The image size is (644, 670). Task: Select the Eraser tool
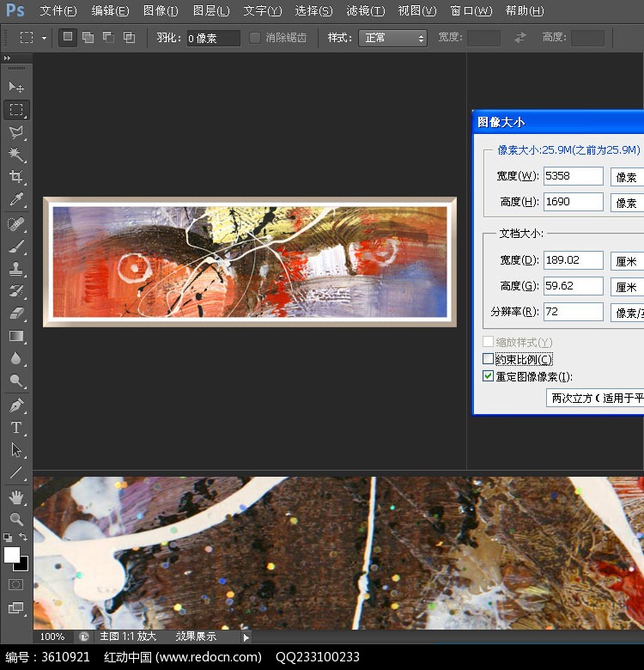click(16, 314)
